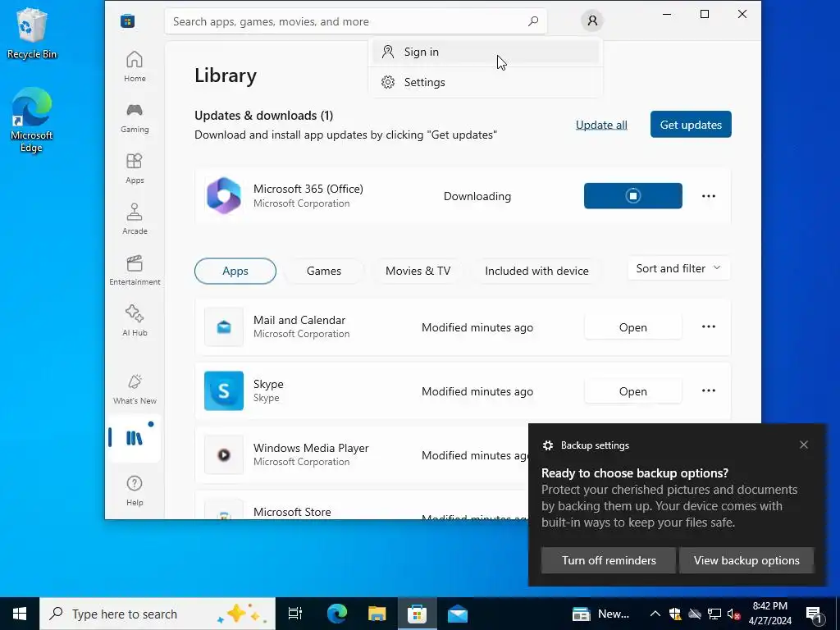Open AI Hub in sidebar
The image size is (840, 630).
point(135,321)
